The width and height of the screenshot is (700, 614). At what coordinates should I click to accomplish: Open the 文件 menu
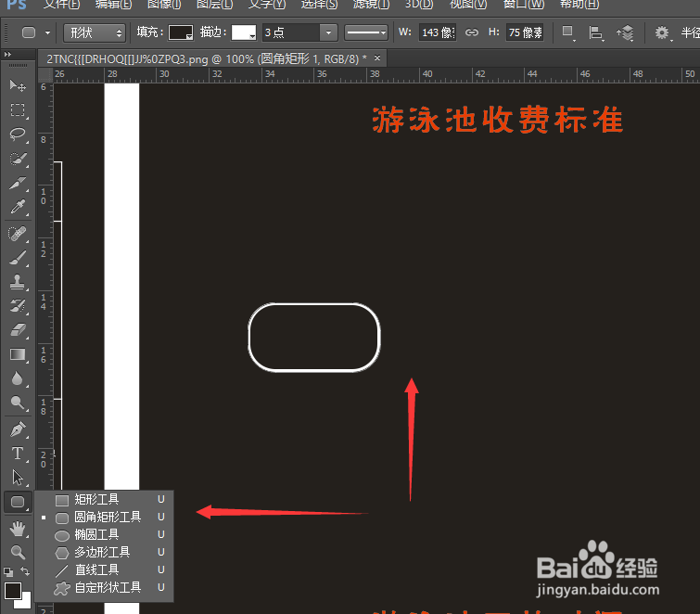pyautogui.click(x=61, y=5)
